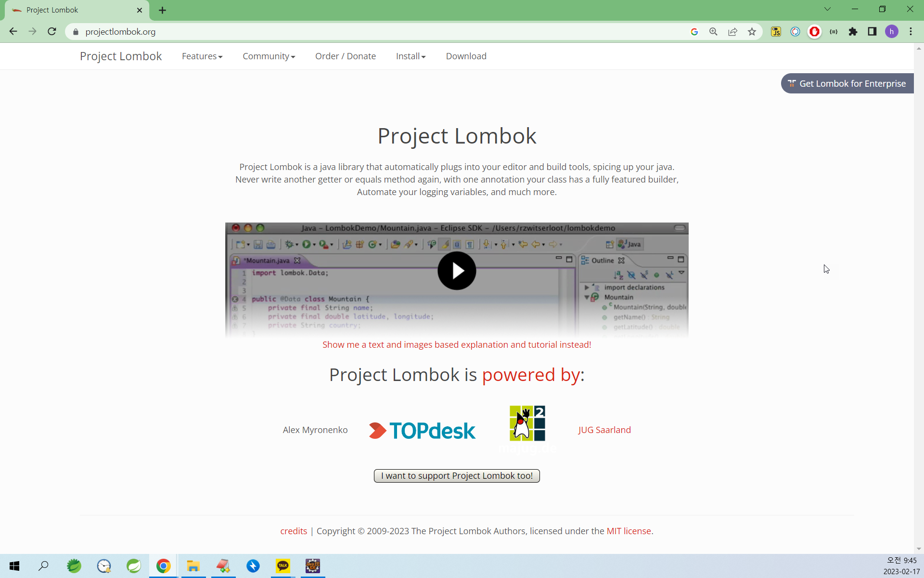924x578 pixels.
Task: Follow the powered by link
Action: tap(531, 375)
